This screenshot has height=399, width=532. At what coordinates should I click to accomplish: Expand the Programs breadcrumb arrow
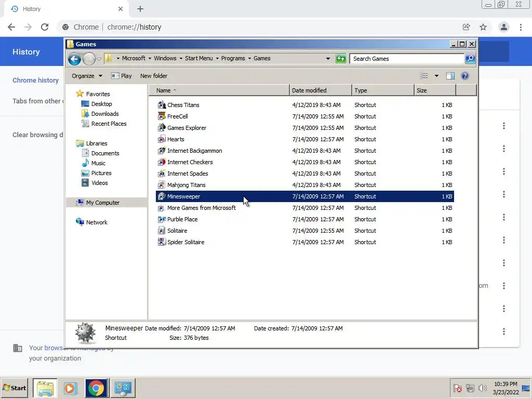(x=249, y=58)
